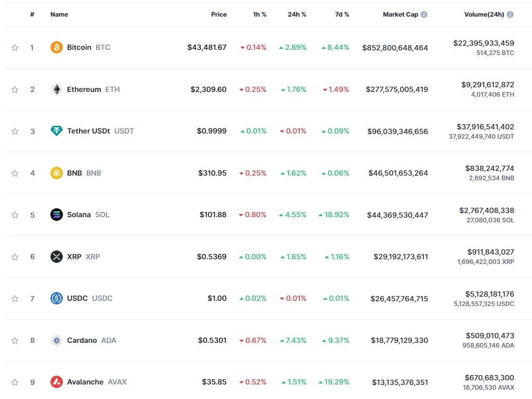Click the Cardano logo icon
Image resolution: width=532 pixels, height=399 pixels.
pos(56,340)
